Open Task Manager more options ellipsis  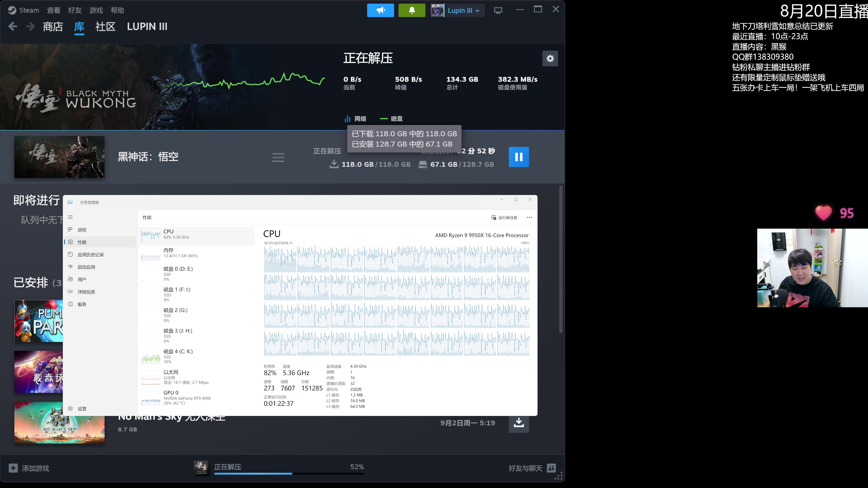click(529, 218)
